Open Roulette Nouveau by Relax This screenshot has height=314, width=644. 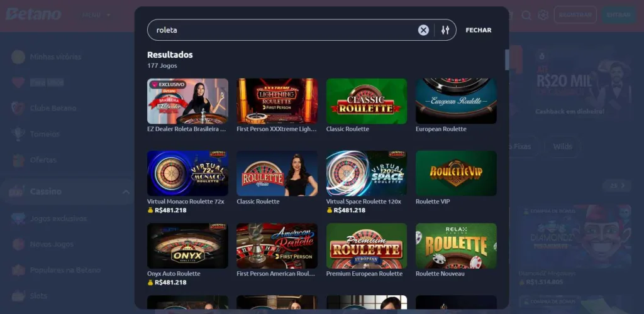456,246
